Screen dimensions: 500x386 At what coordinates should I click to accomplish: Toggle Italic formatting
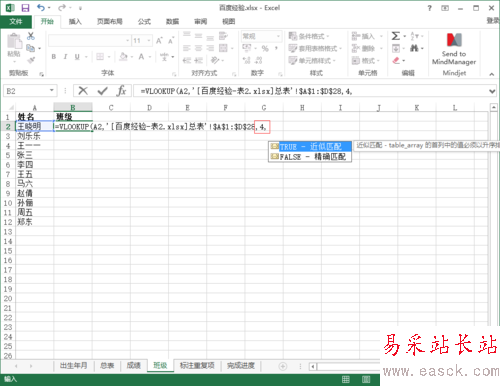65,57
